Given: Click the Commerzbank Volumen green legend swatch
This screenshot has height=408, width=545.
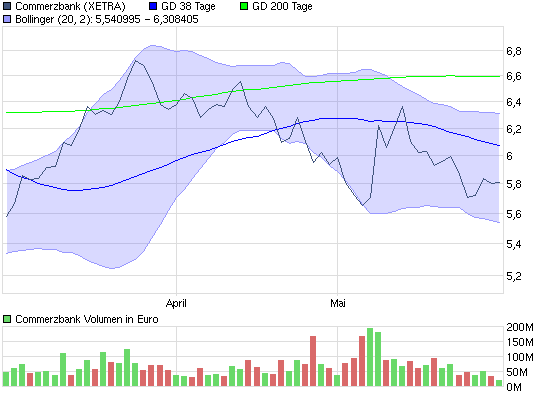Looking at the screenshot, I should (7, 319).
